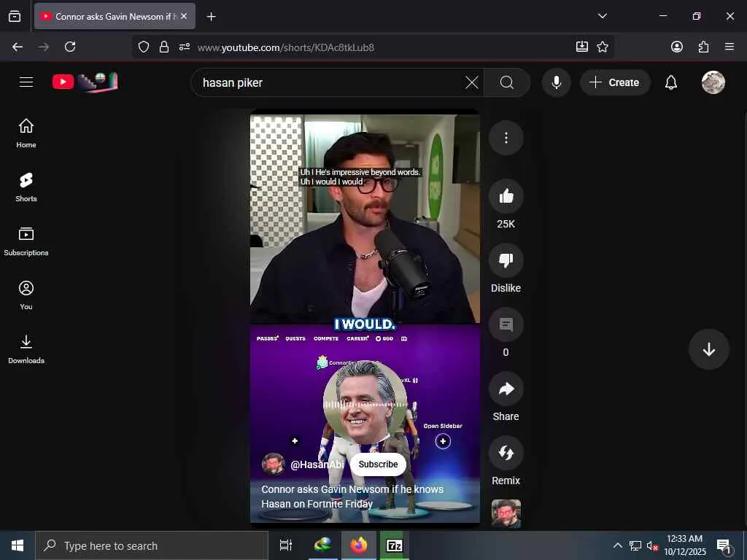The width and height of the screenshot is (747, 560).
Task: Click the Create button
Action: pyautogui.click(x=615, y=82)
